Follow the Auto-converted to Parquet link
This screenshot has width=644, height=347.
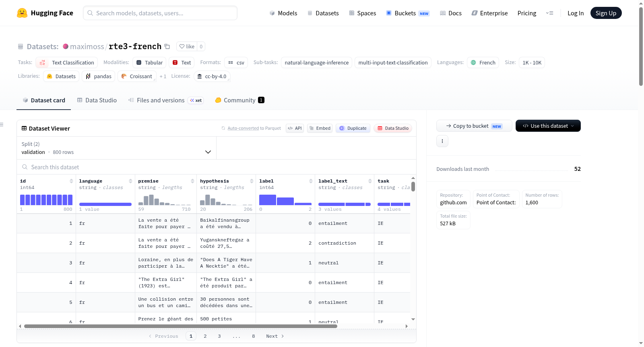(x=243, y=128)
